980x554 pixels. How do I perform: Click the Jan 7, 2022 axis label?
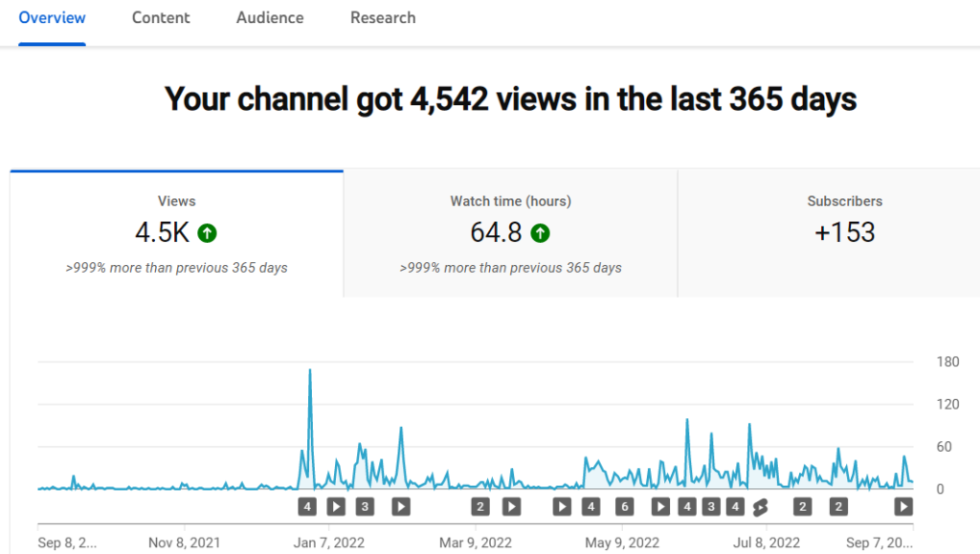(x=329, y=543)
